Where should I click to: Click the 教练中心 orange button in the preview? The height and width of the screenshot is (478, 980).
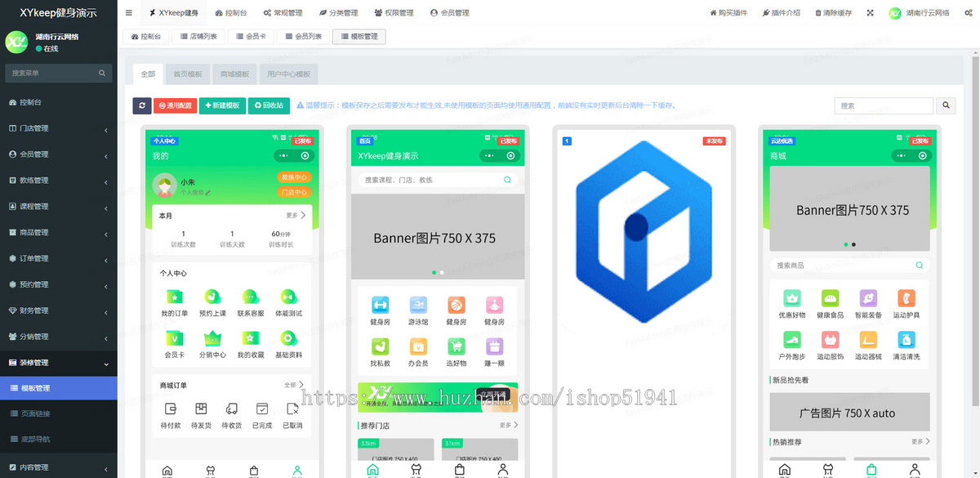[294, 177]
